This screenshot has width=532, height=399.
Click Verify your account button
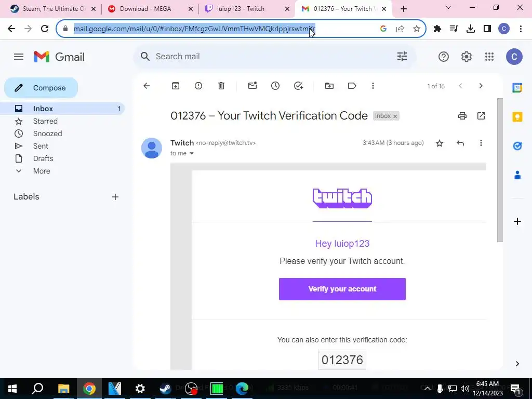[342, 289]
